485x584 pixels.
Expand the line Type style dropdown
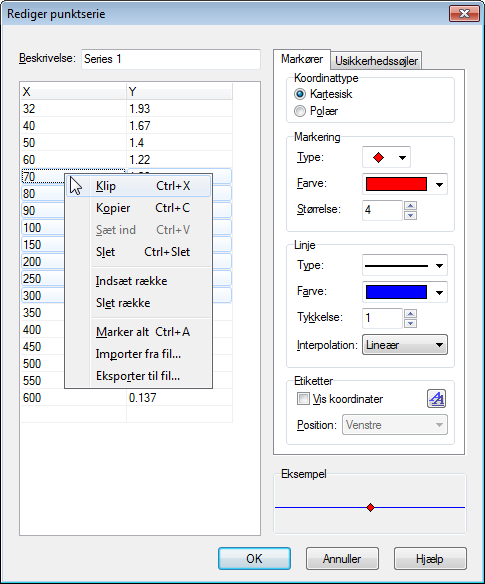click(405, 266)
